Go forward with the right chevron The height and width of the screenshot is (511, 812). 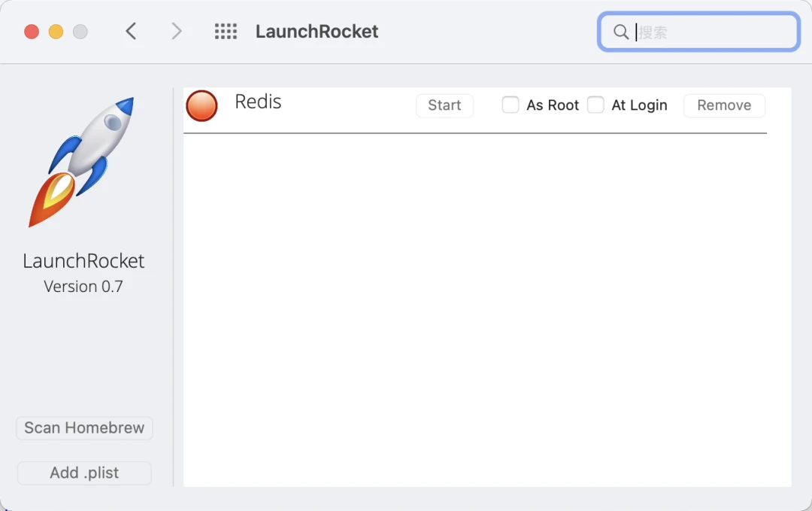coord(177,32)
